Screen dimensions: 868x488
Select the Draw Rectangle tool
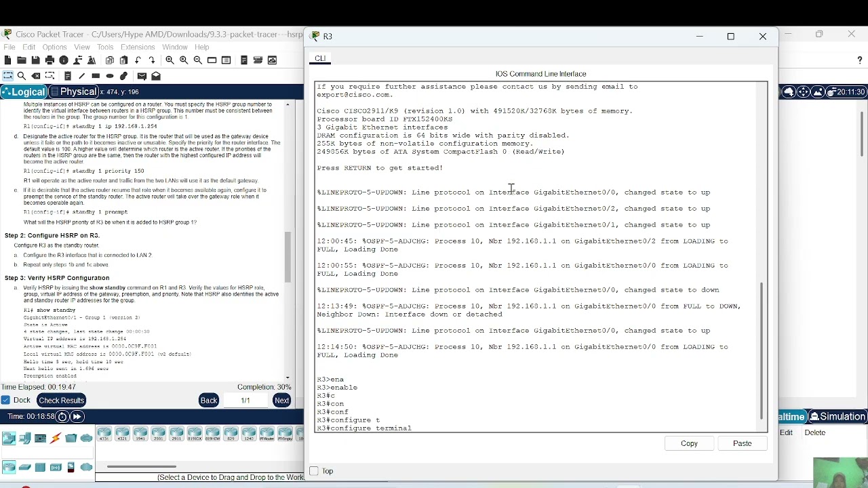click(96, 76)
